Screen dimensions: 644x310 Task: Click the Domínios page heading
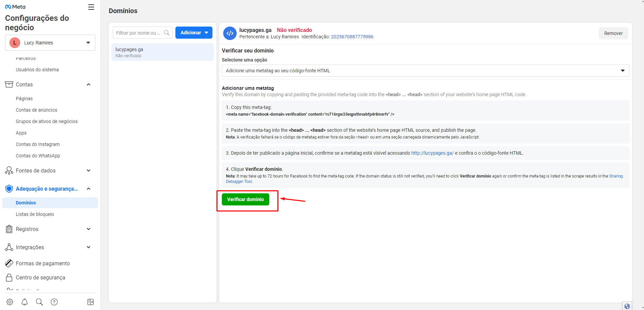(123, 11)
